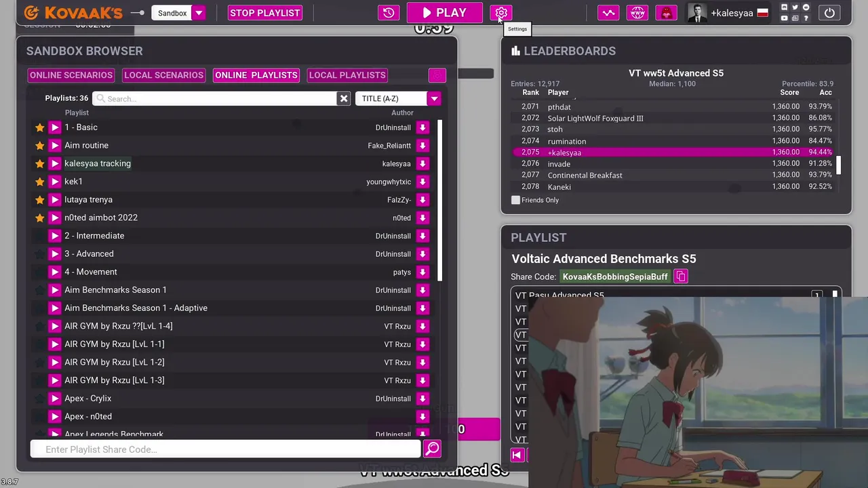Viewport: 868px width, 488px height.
Task: Open the Settings gear icon
Action: pyautogui.click(x=501, y=13)
